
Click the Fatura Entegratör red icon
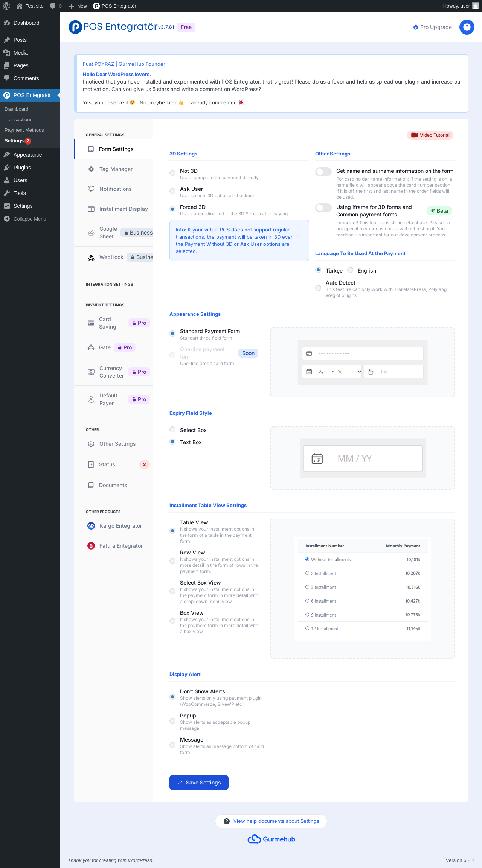coord(91,546)
